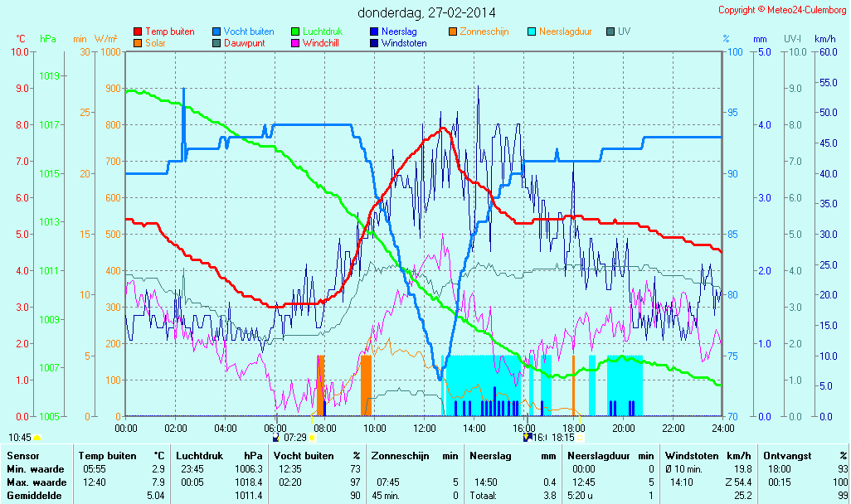Click the chart title date donderdag 27-02-2014
This screenshot has height=504, width=851.
(426, 12)
